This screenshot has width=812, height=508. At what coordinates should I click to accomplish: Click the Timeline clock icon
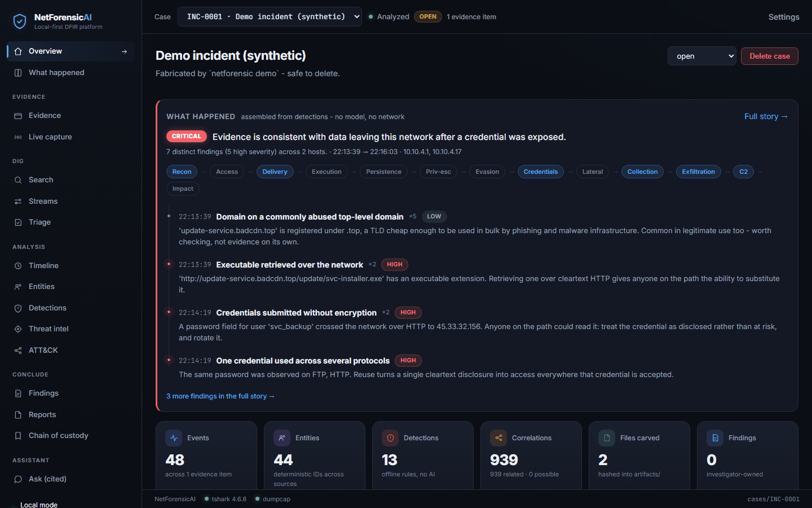pos(18,266)
